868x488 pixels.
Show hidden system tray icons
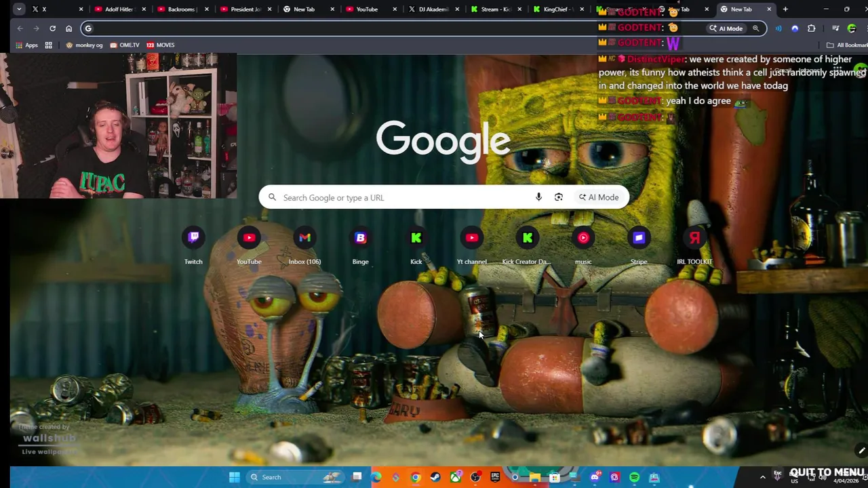(x=762, y=477)
